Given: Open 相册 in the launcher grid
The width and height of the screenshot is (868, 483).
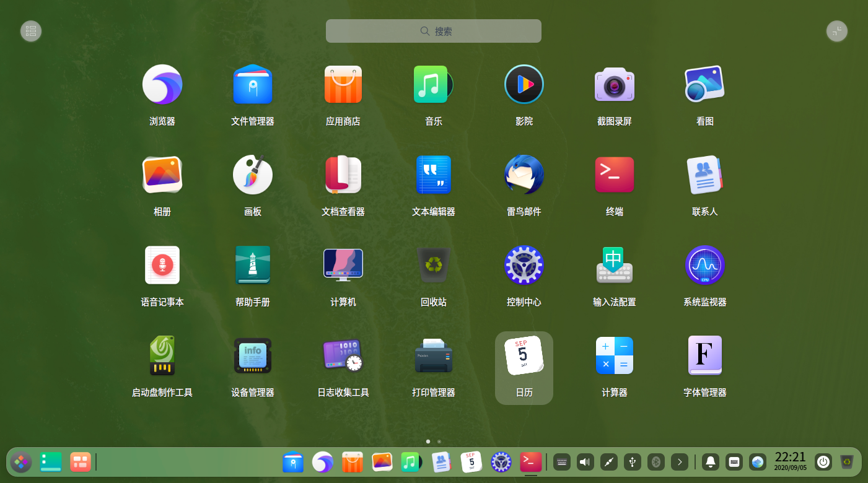Looking at the screenshot, I should coord(162,175).
